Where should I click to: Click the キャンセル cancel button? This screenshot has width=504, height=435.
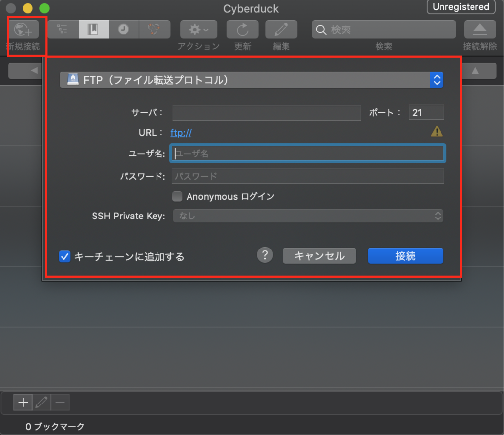(x=319, y=256)
